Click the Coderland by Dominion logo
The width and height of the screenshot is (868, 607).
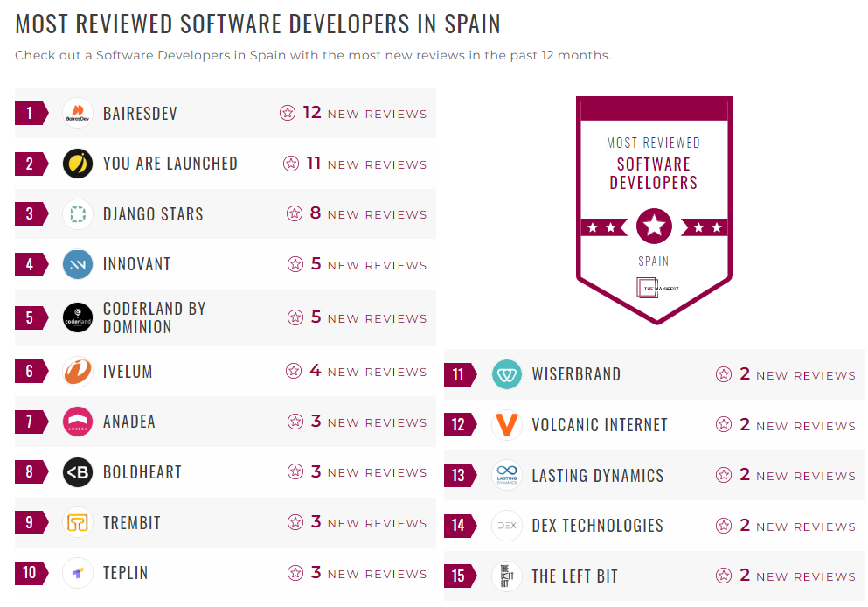(x=78, y=317)
